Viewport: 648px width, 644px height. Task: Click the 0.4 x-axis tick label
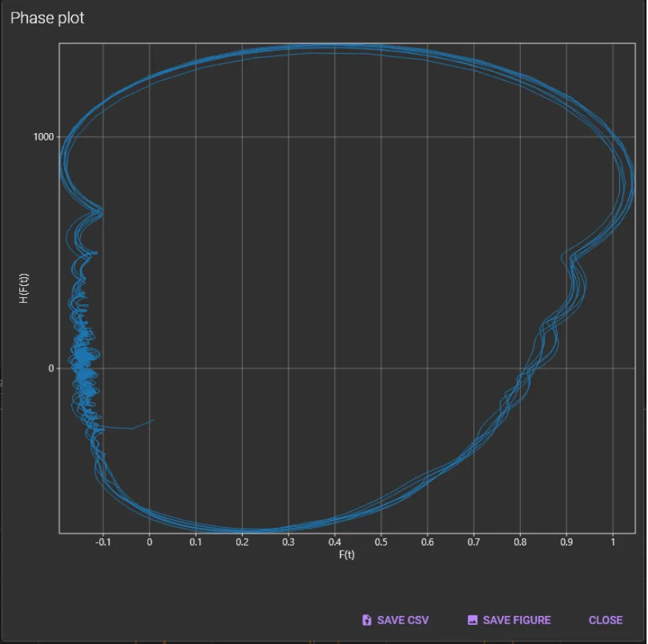point(335,543)
